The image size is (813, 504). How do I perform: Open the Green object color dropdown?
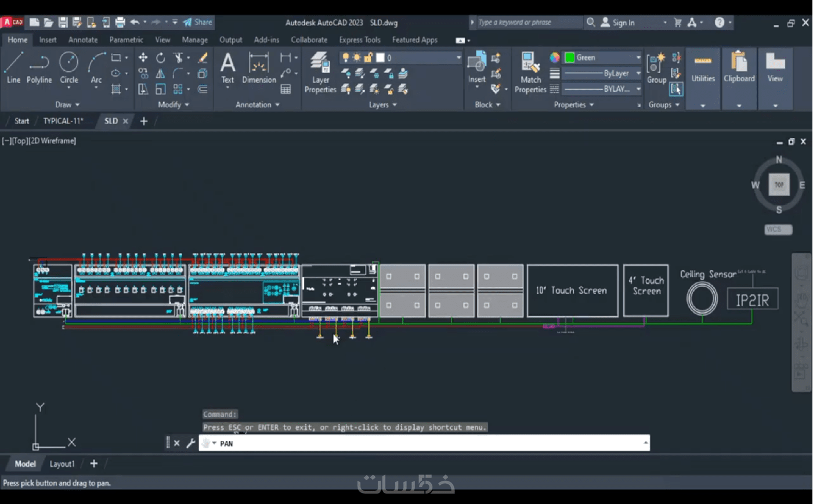coord(603,57)
